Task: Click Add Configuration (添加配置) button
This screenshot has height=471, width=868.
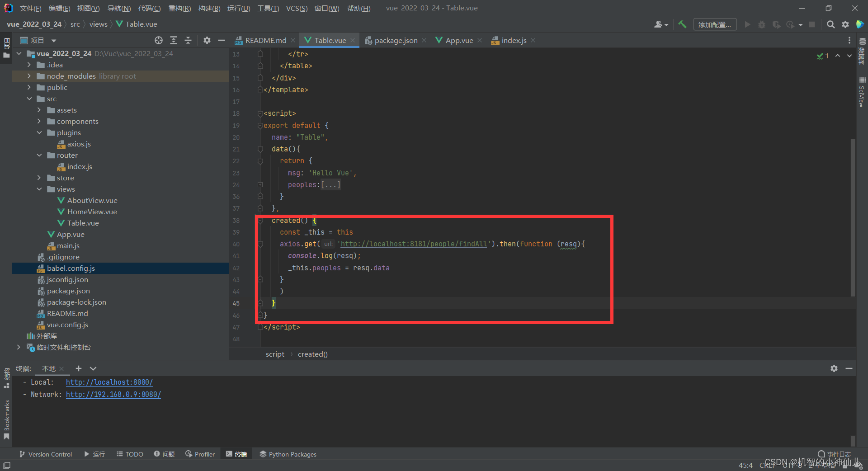Action: click(715, 24)
